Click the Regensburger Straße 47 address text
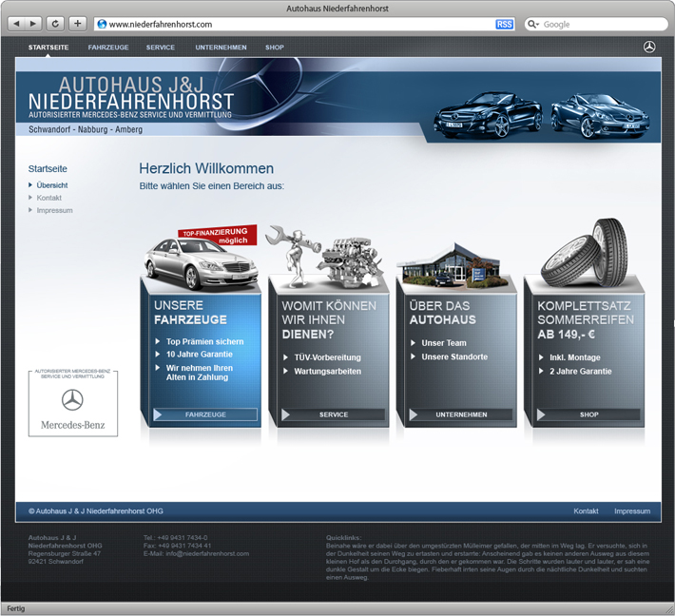The image size is (675, 616). pos(64,553)
